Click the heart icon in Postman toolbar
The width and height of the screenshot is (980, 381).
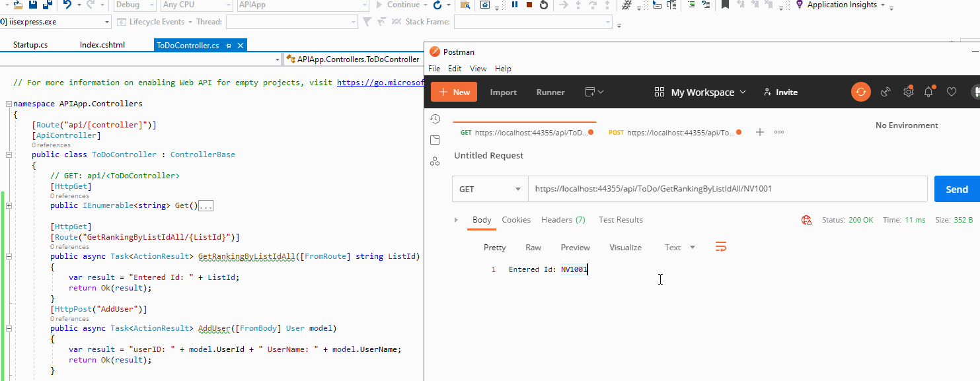point(952,92)
